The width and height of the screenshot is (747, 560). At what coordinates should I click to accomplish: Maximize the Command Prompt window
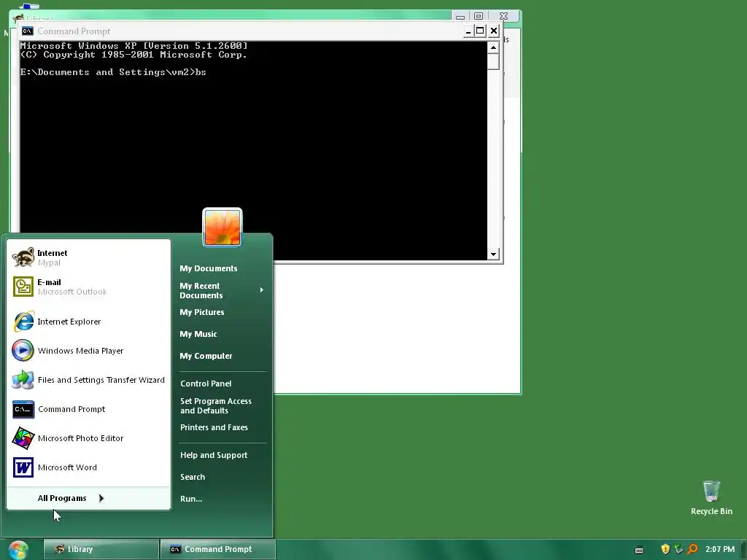point(480,31)
